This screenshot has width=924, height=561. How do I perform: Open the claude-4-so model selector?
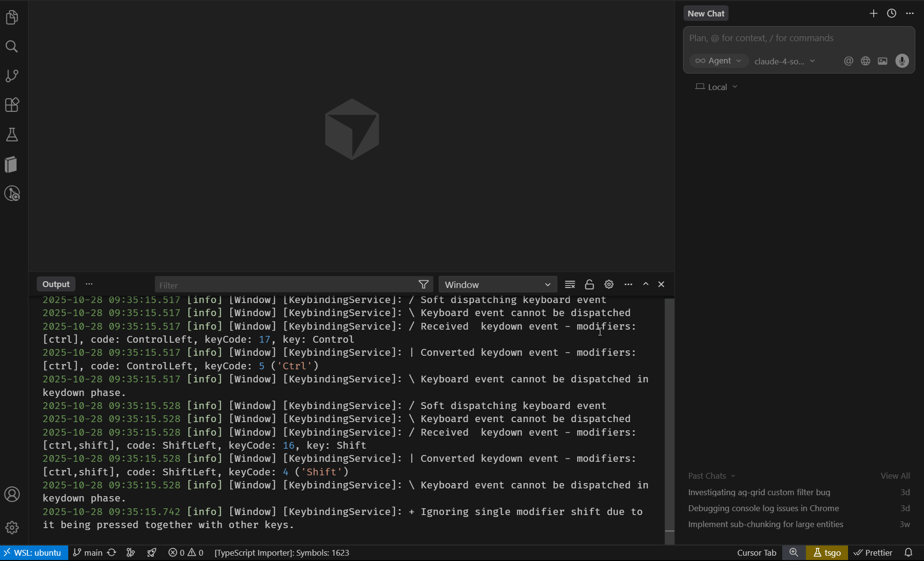(x=785, y=61)
